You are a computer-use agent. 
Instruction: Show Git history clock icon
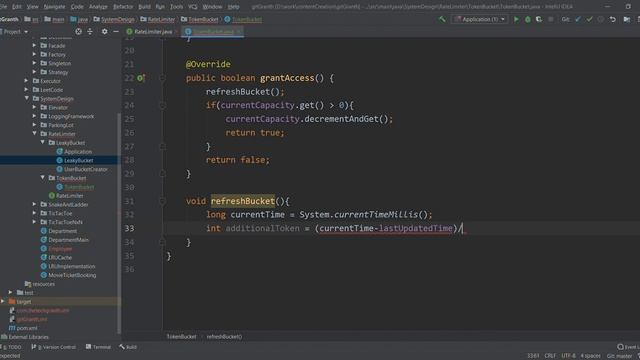coord(600,19)
